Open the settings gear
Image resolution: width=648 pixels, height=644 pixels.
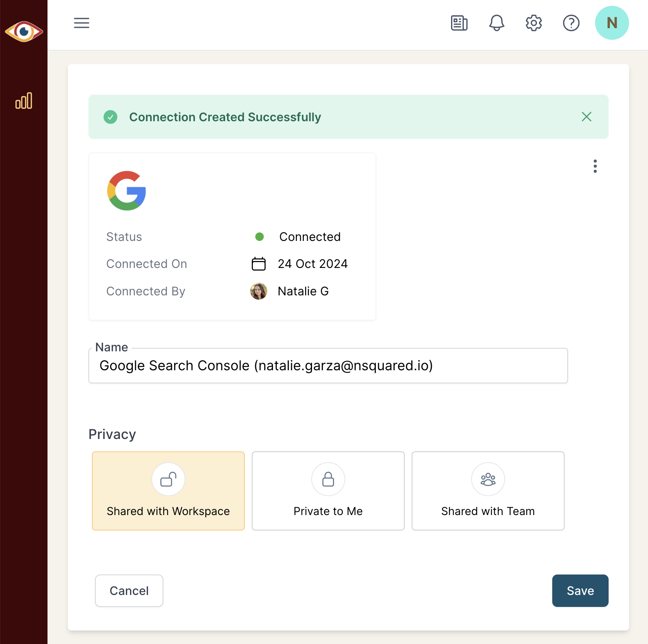pyautogui.click(x=534, y=23)
